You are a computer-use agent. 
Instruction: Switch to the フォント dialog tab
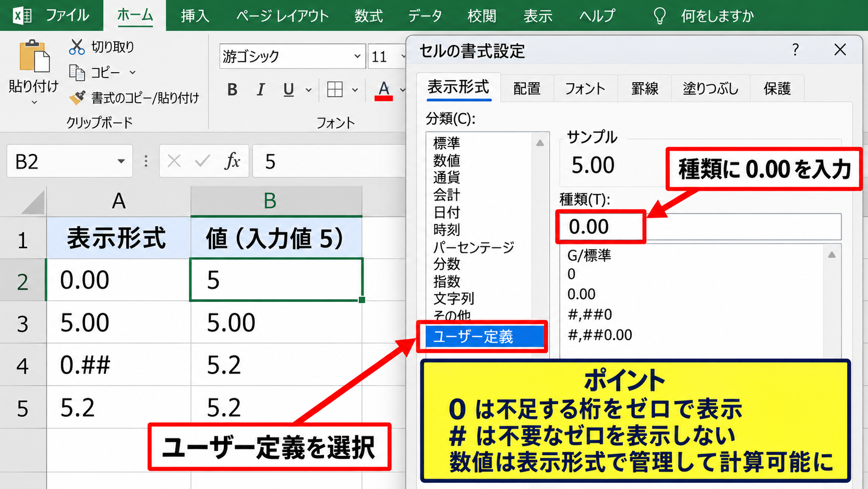pos(585,88)
